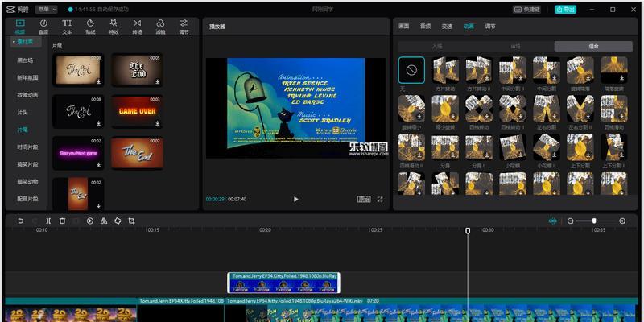
Task: Click the timeline playhead marker
Action: pyautogui.click(x=468, y=231)
